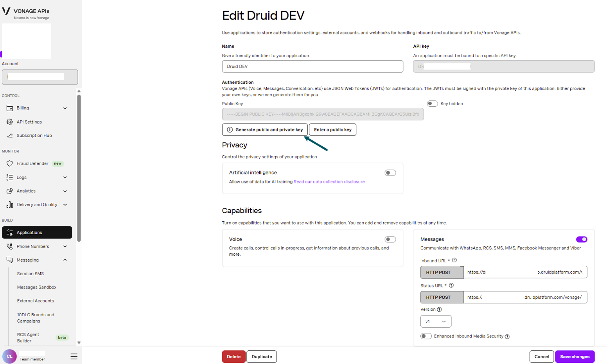Click the Messaging chat bubbles icon
Image resolution: width=607 pixels, height=364 pixels.
(x=10, y=260)
